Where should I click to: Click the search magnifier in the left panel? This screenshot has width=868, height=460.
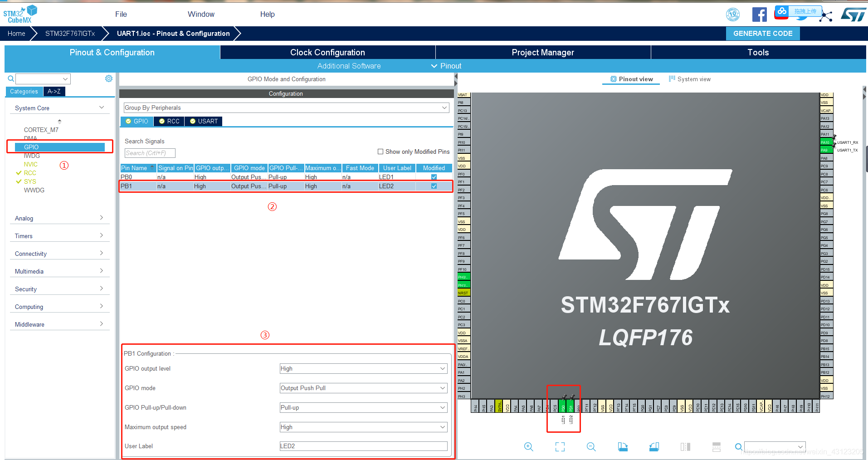11,79
